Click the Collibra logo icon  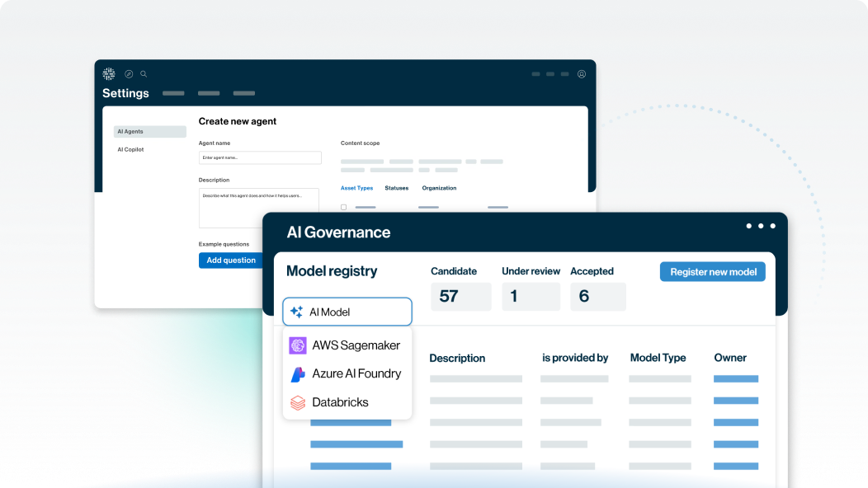(x=109, y=74)
